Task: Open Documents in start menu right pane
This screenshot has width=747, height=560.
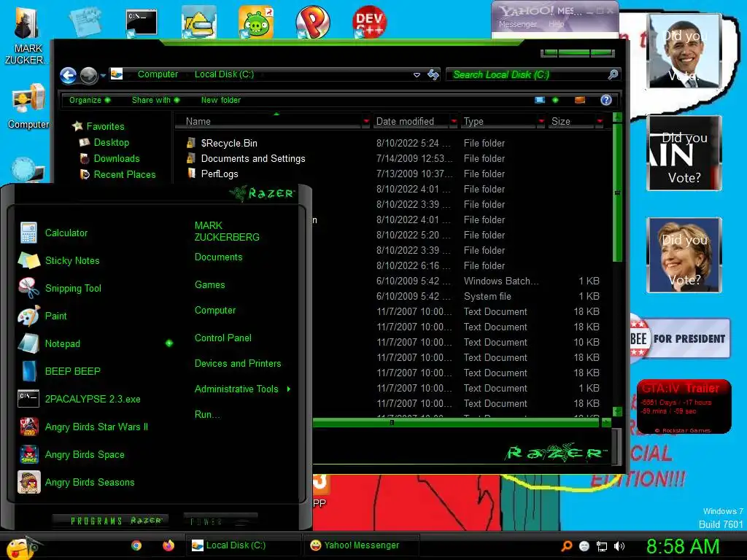Action: [219, 257]
